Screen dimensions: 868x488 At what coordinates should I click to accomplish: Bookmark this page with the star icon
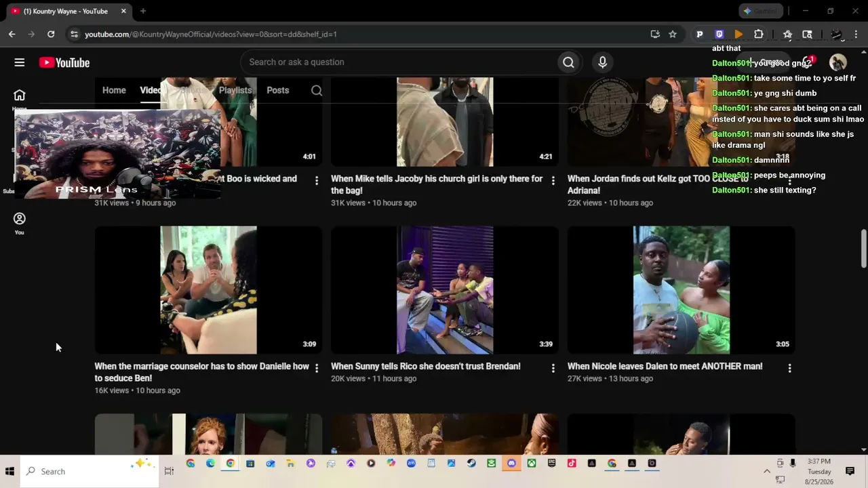click(673, 34)
